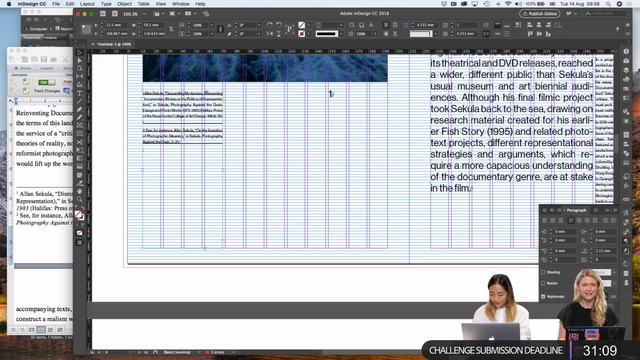
Task: Click the number of columns field in control bar
Action: coord(467,25)
